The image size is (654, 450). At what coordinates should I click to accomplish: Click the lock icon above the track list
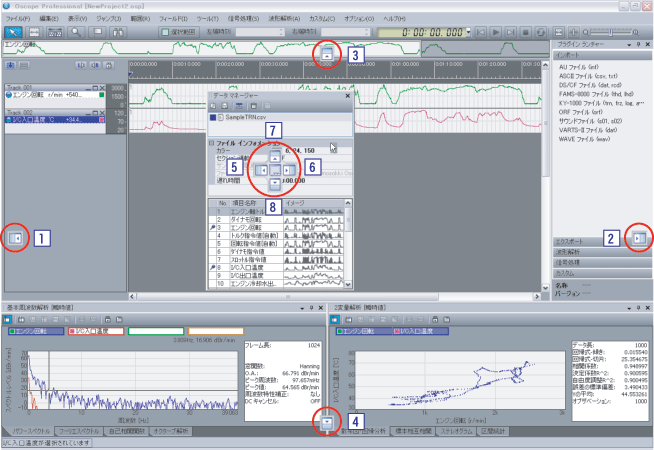coord(109,65)
